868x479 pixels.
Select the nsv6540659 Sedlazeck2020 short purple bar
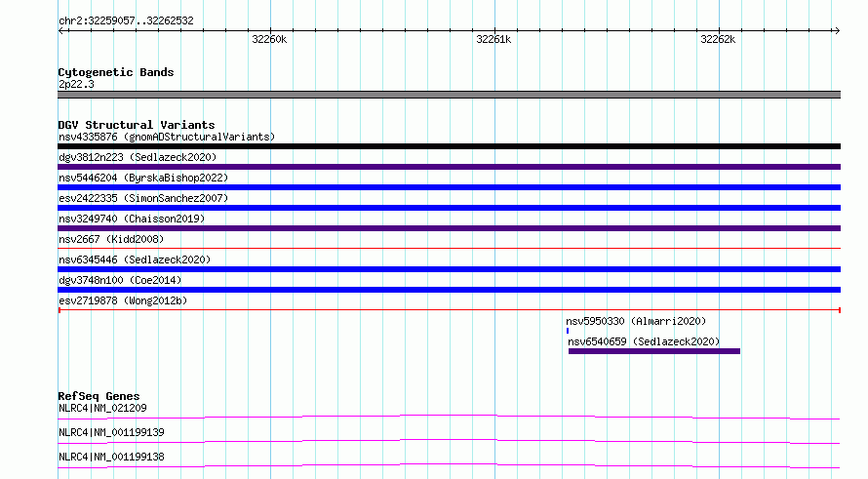(x=654, y=351)
